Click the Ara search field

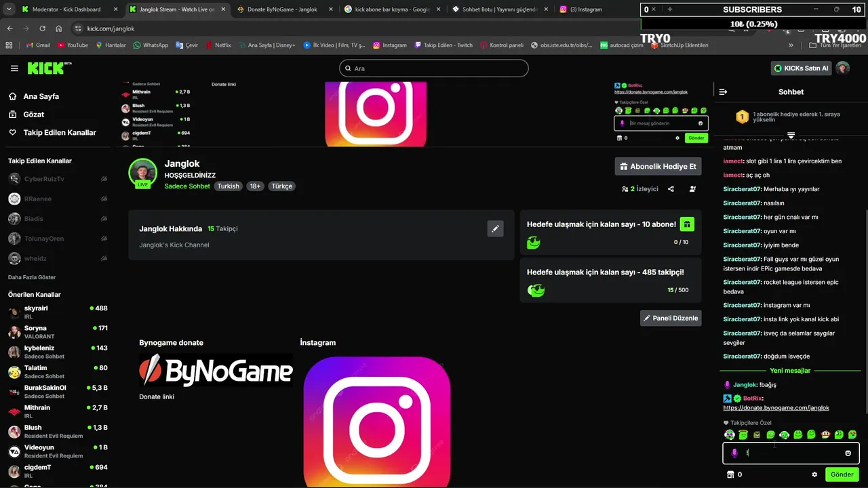tap(433, 68)
